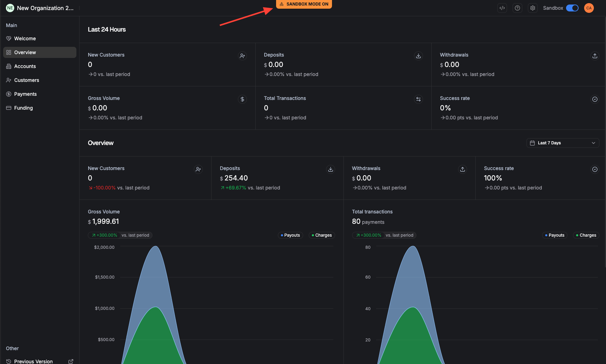606x364 pixels.
Task: Toggle the Charges legend on Total transactions chart
Action: tap(586, 235)
